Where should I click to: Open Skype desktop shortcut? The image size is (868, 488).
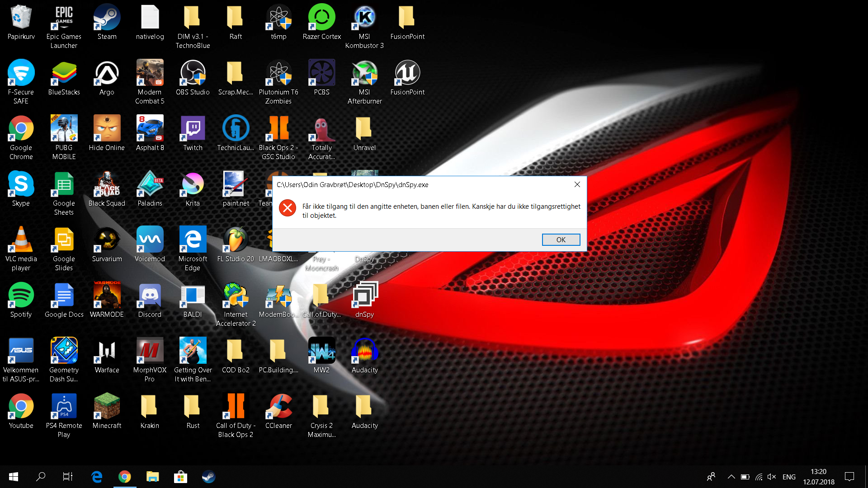pyautogui.click(x=21, y=189)
